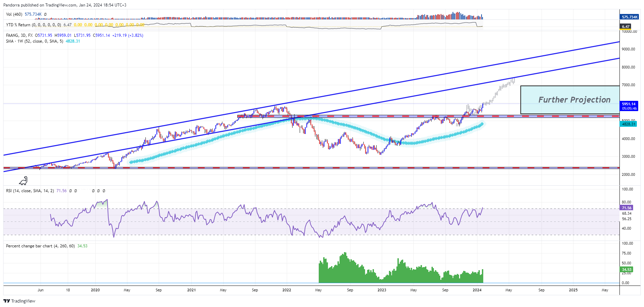Click the Jun time axis label

point(41,290)
